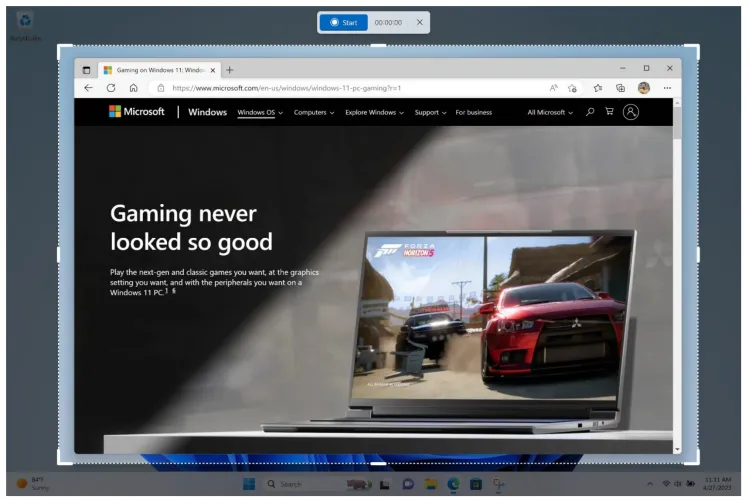Expand the Windows OS dropdown menu
749x500 pixels.
point(260,113)
